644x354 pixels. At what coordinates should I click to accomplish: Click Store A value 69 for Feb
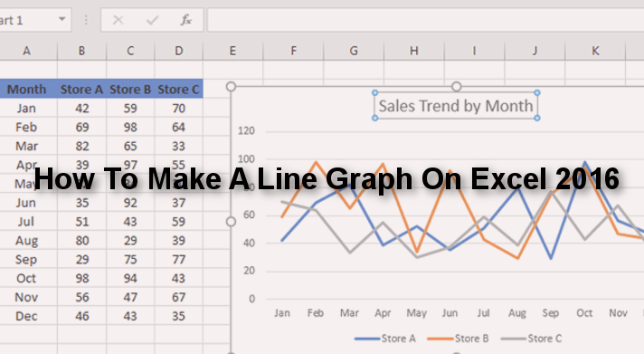coord(81,127)
